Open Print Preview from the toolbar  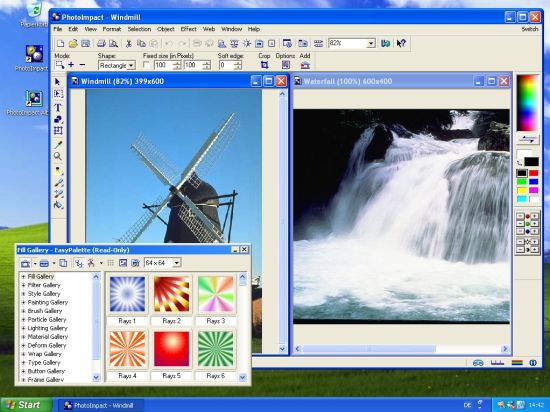point(113,43)
